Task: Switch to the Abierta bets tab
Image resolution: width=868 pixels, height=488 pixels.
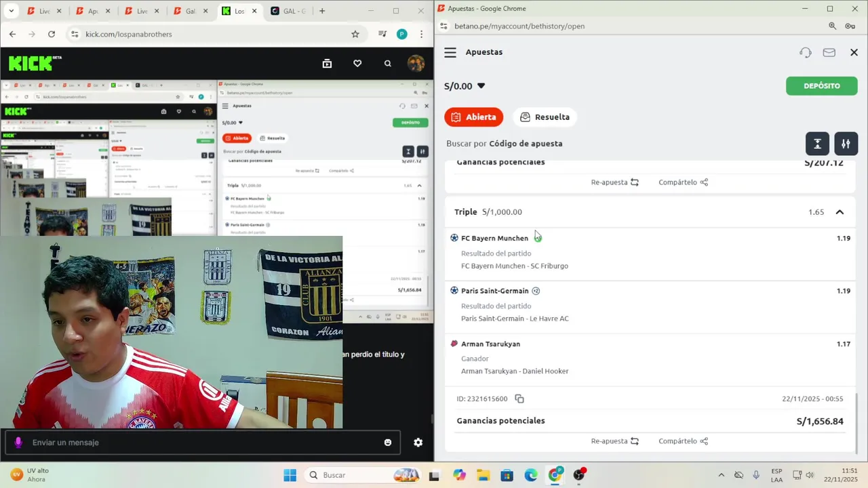Action: click(x=473, y=117)
